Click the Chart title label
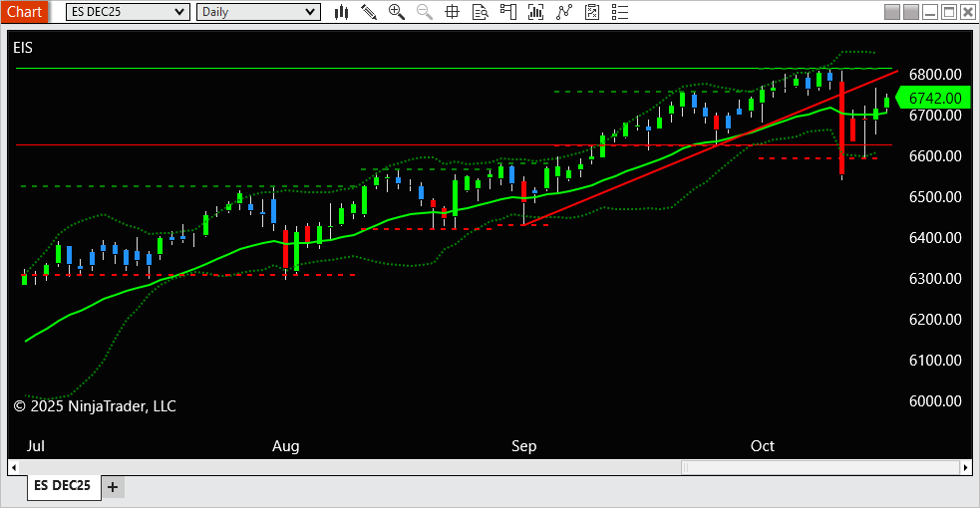The image size is (980, 508). 24,12
